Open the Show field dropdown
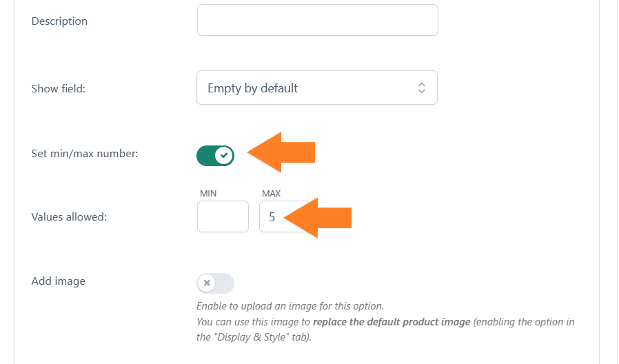This screenshot has height=364, width=619. point(317,88)
